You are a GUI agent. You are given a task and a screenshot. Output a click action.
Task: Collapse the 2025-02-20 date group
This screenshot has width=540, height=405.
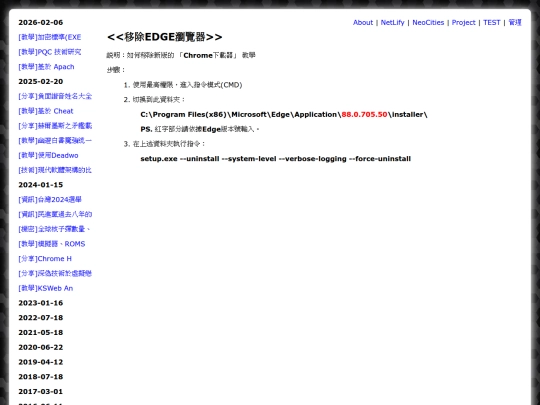point(41,82)
